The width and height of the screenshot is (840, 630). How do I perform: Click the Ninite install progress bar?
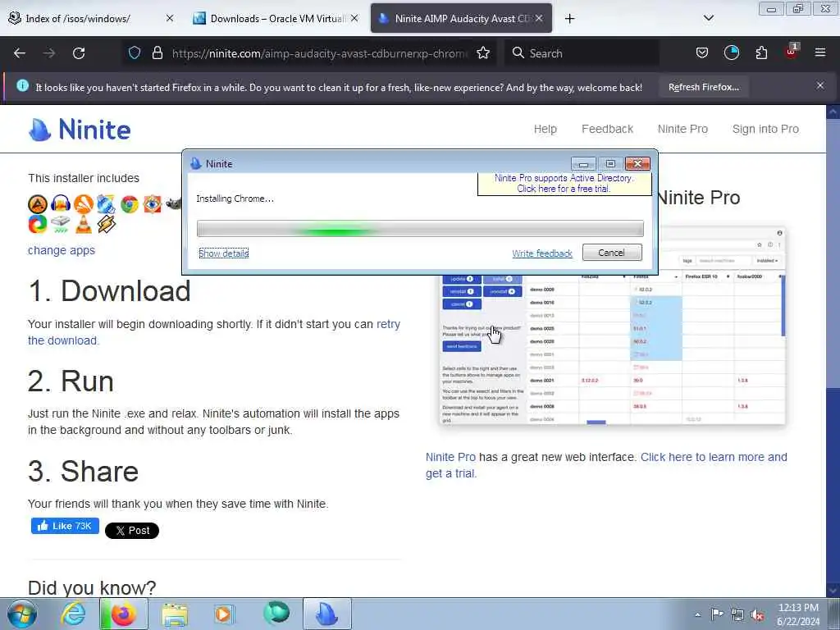pos(420,229)
